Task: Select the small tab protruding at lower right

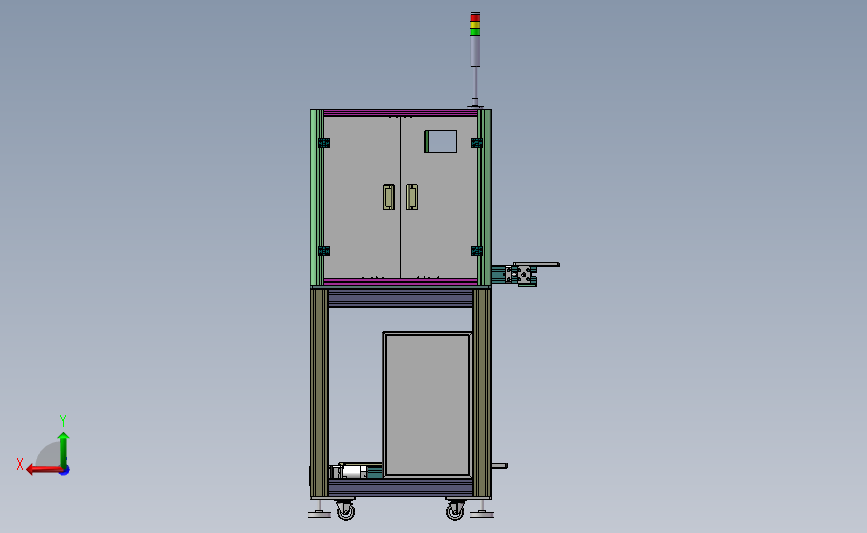Action: pyautogui.click(x=499, y=466)
